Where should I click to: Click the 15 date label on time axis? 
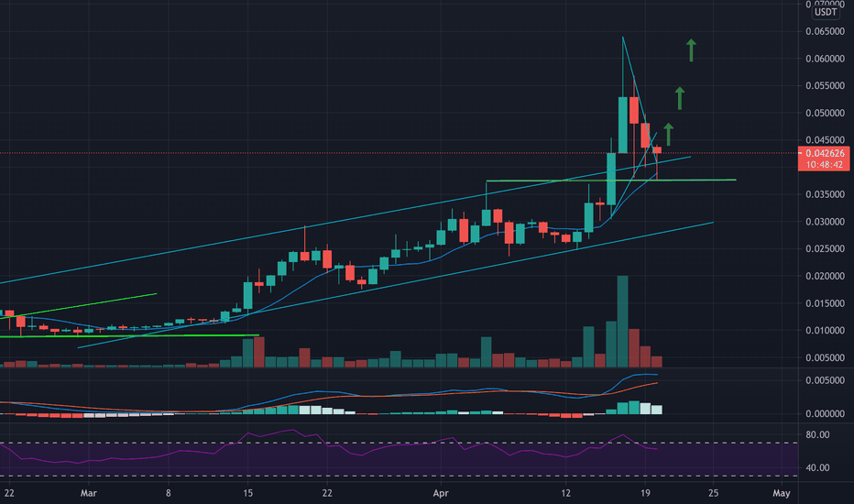(247, 493)
